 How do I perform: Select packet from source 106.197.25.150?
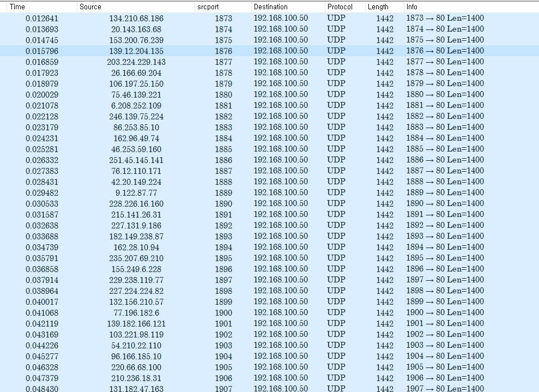[x=269, y=83]
